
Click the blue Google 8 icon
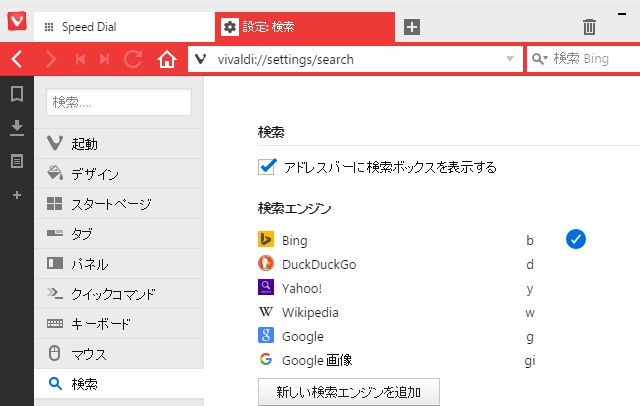click(x=266, y=335)
